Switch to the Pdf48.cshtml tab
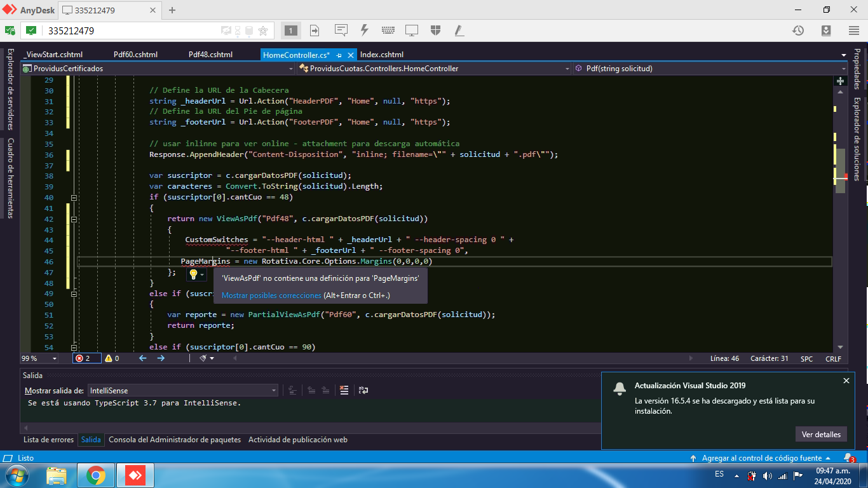The width and height of the screenshot is (868, 488). tap(210, 55)
